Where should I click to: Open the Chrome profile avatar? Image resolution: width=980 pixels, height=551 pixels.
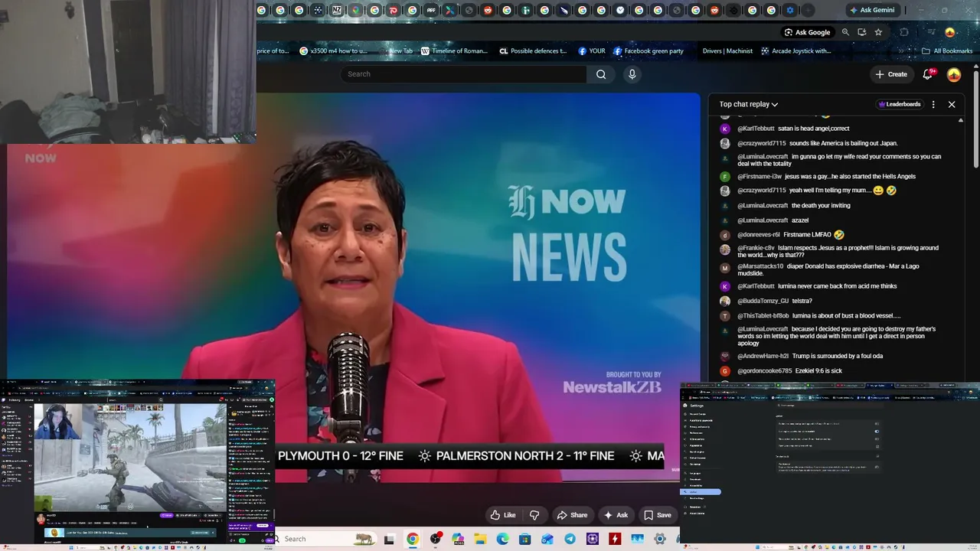tap(950, 32)
